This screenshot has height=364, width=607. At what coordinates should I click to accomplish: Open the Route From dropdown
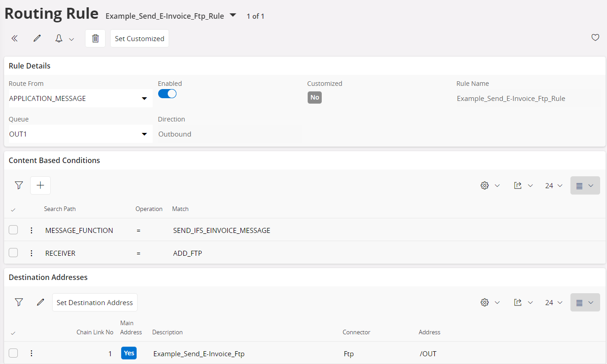tap(144, 98)
